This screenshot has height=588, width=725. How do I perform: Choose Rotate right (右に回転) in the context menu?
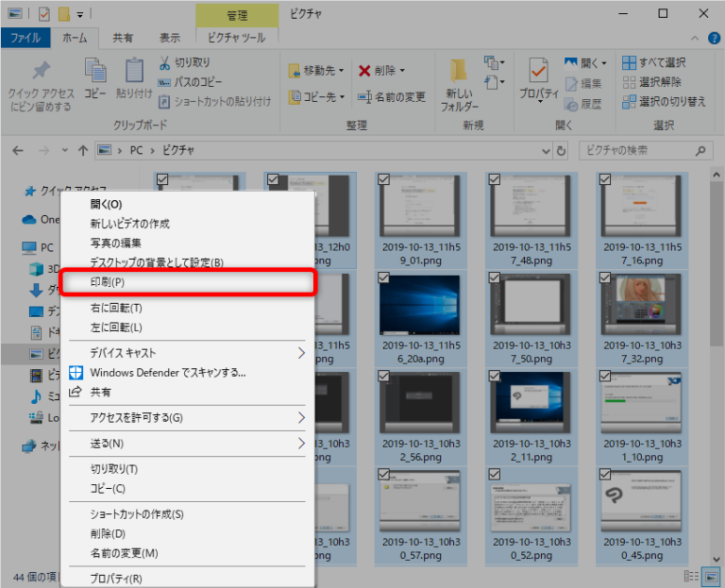(116, 308)
